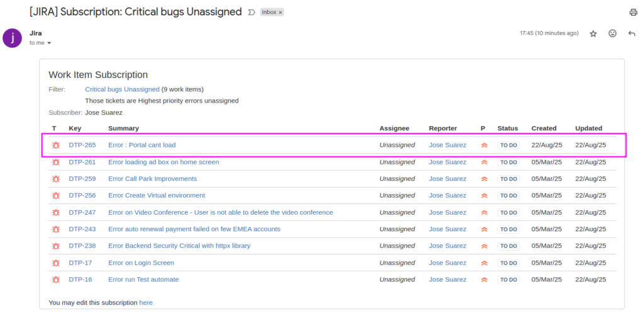
Task: Click the Jira sender avatar
Action: (x=12, y=38)
